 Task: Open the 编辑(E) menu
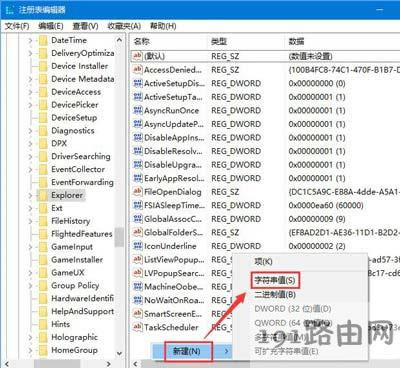[x=51, y=26]
